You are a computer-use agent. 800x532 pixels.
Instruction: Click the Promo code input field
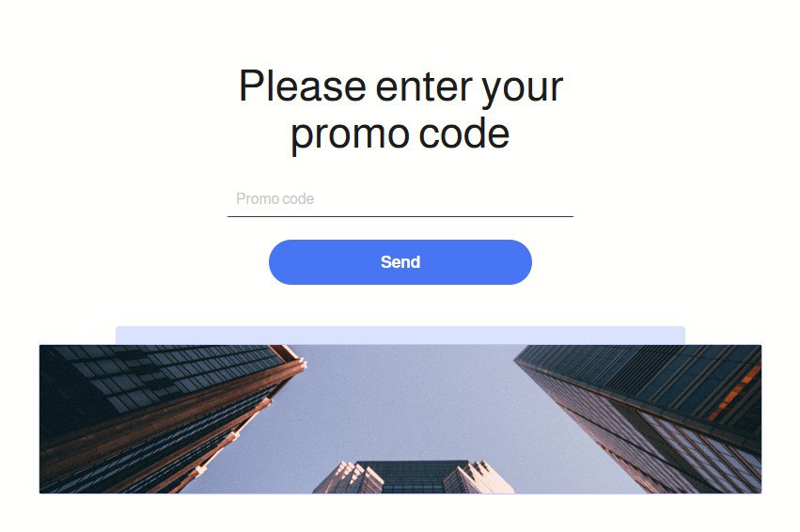coord(400,199)
